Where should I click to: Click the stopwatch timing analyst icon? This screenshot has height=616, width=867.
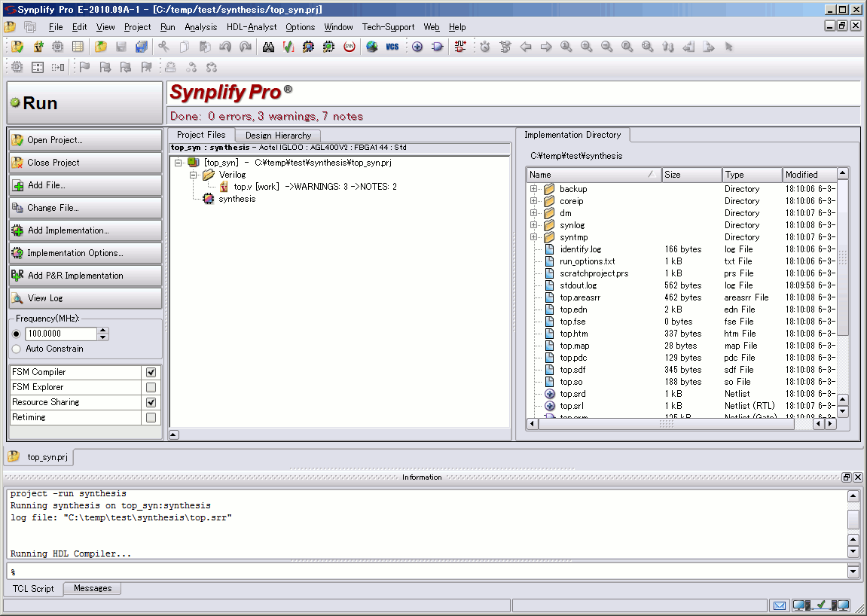click(485, 47)
